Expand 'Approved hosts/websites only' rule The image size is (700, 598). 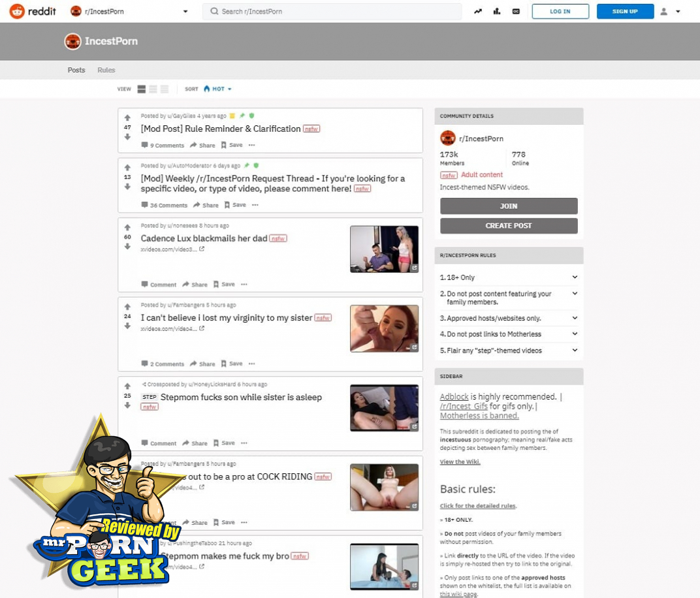coord(575,318)
